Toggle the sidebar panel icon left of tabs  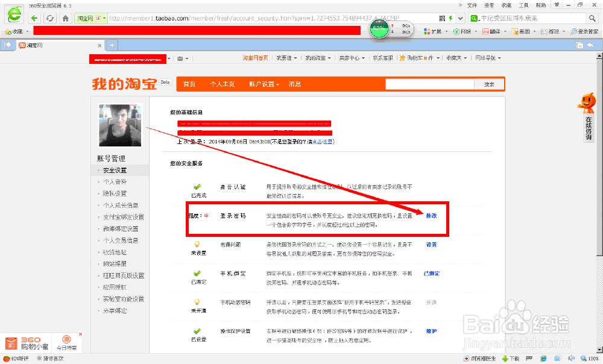point(7,45)
